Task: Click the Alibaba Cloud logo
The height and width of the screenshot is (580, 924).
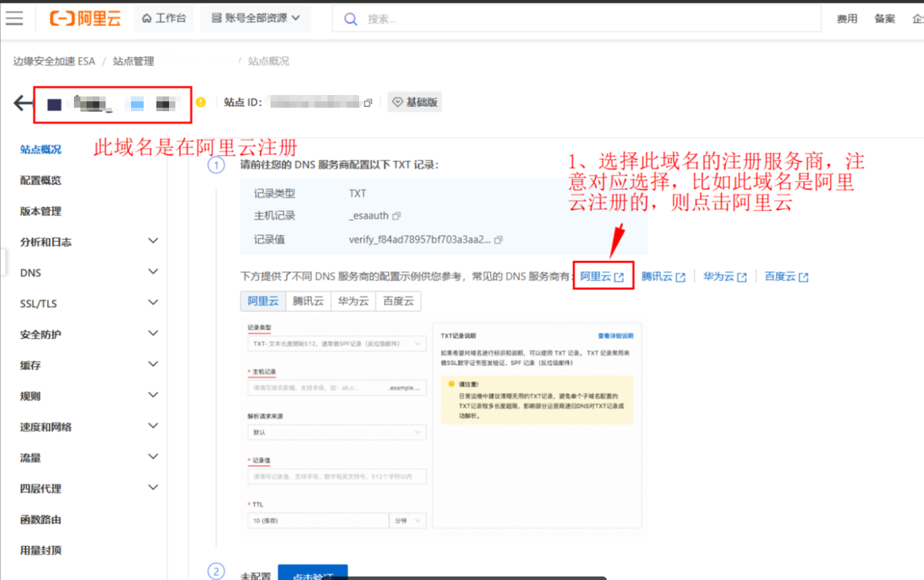Action: [85, 18]
